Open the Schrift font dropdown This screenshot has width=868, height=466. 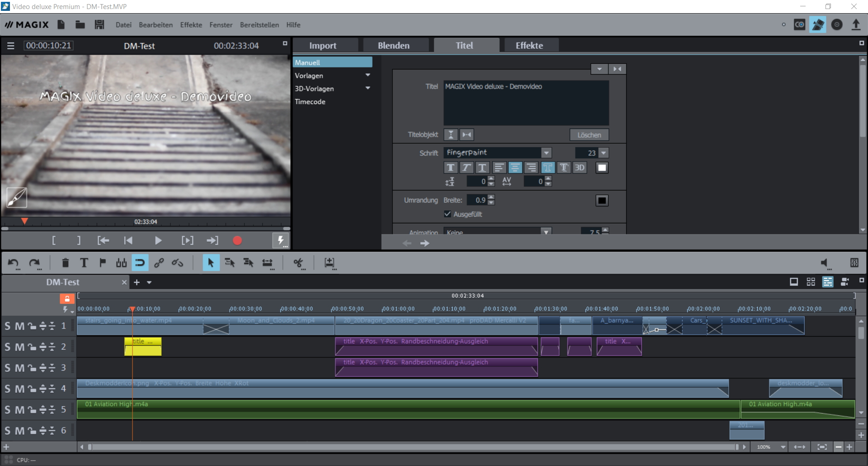pyautogui.click(x=547, y=153)
